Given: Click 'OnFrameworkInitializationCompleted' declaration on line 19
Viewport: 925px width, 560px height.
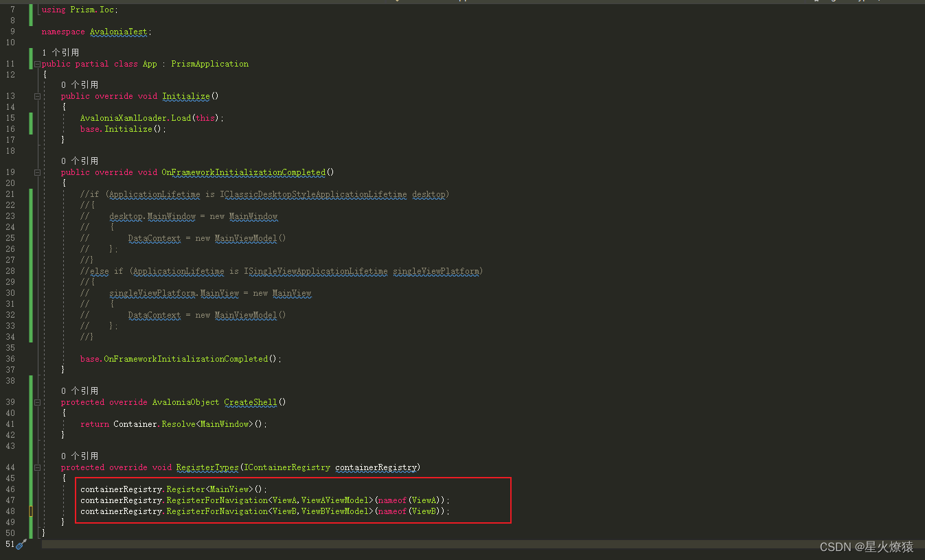Looking at the screenshot, I should click(243, 172).
